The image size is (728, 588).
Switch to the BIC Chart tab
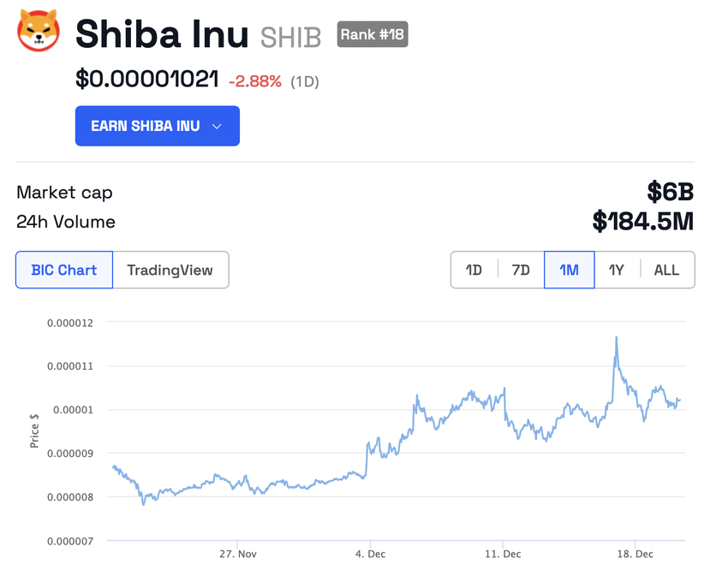[x=64, y=270]
